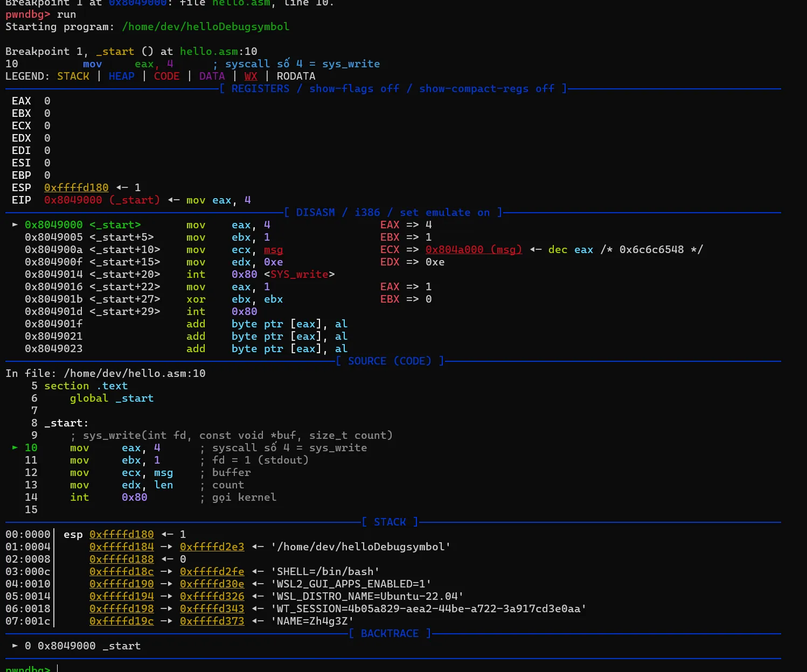Click the BACKTRACE section header
807x672 pixels.
[389, 633]
